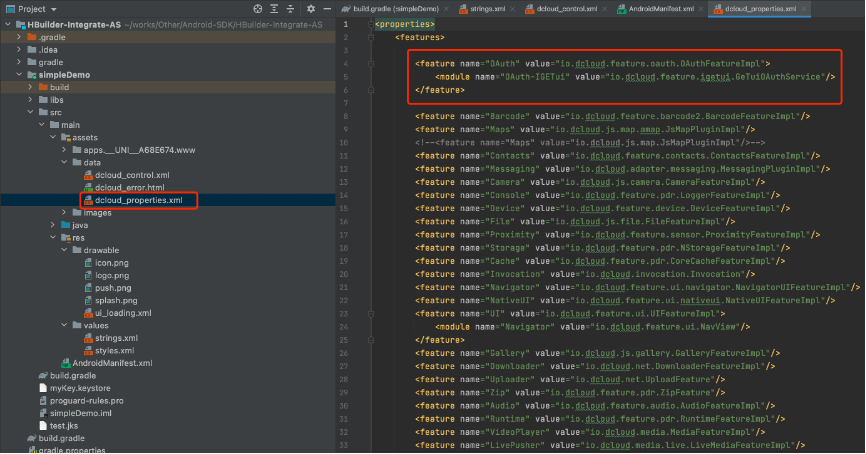
Task: Expand the .gradle folder
Action: 19,37
